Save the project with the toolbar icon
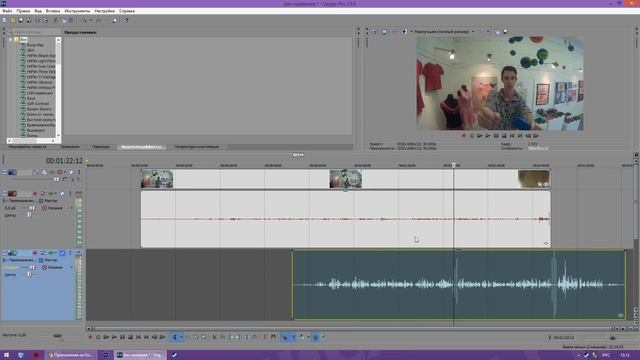The height and width of the screenshot is (360, 640). pyautogui.click(x=21, y=20)
